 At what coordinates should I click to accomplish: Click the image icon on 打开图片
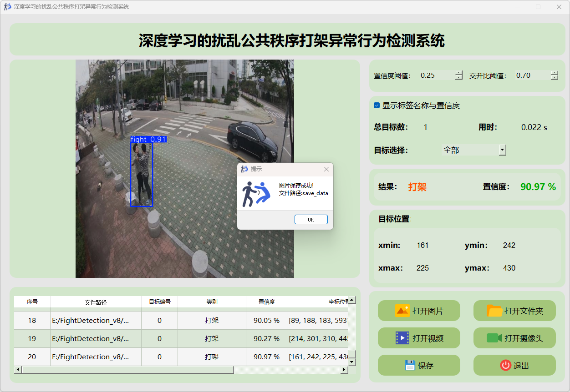point(402,311)
